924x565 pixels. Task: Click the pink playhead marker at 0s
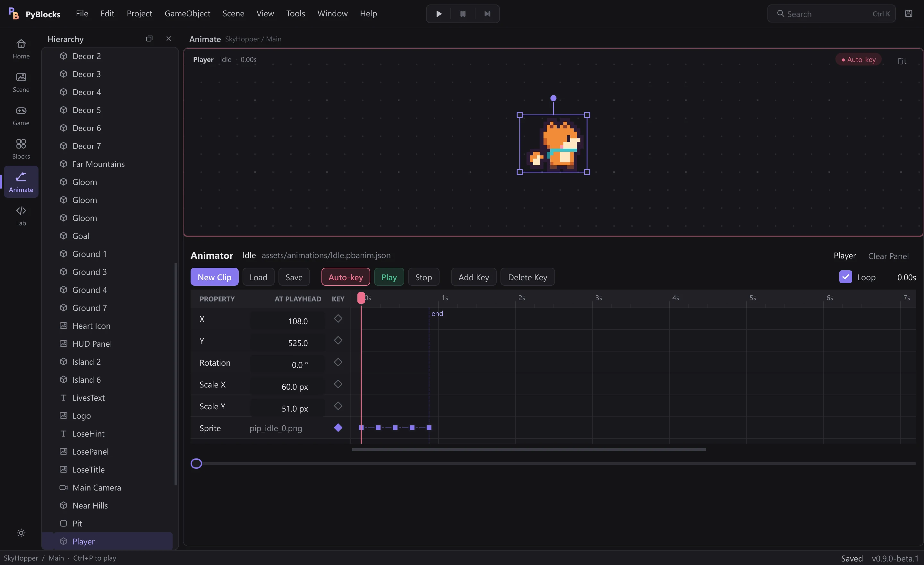point(361,298)
